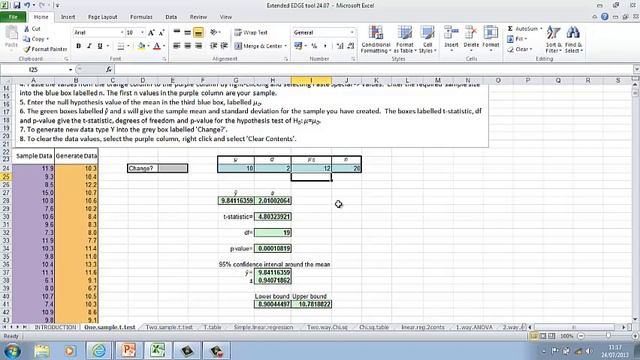Click the Format cells icon
This screenshot has height=360, width=640.
491,33
